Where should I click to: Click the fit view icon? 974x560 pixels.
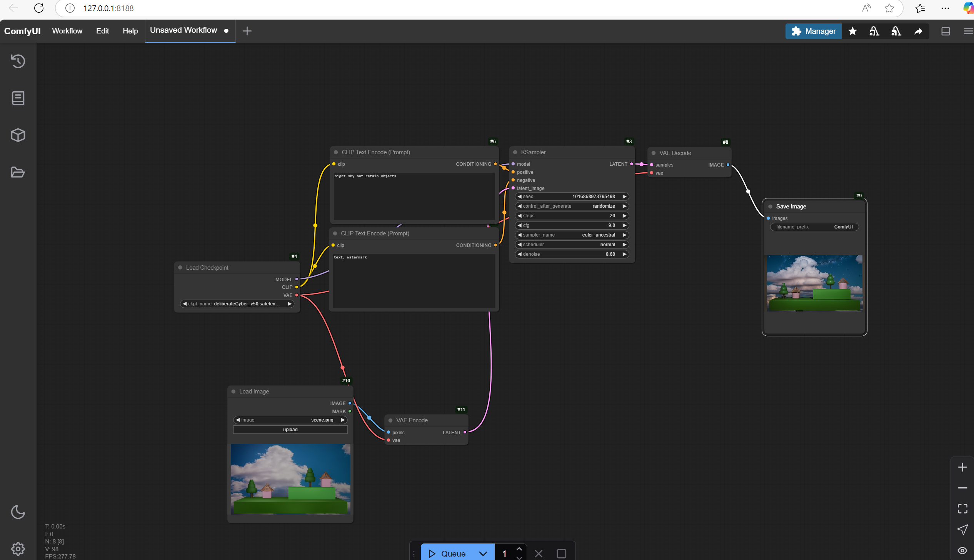pos(962,508)
